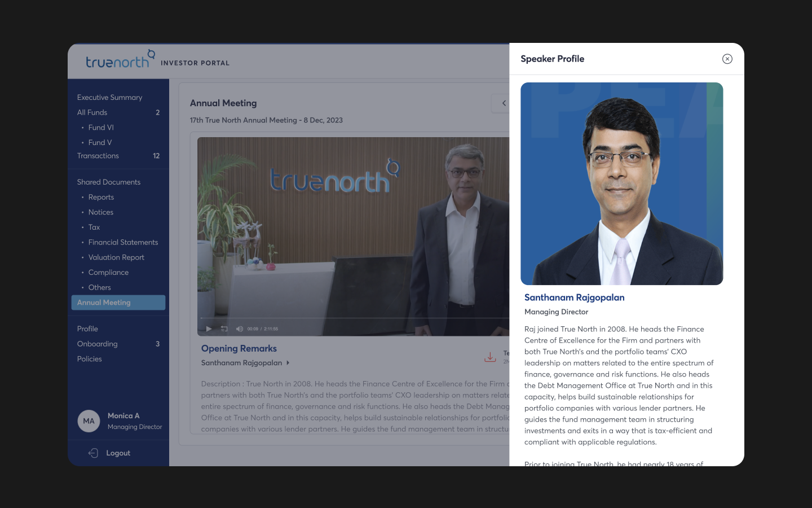Click the Opening Remarks title
This screenshot has width=812, height=508.
[239, 348]
